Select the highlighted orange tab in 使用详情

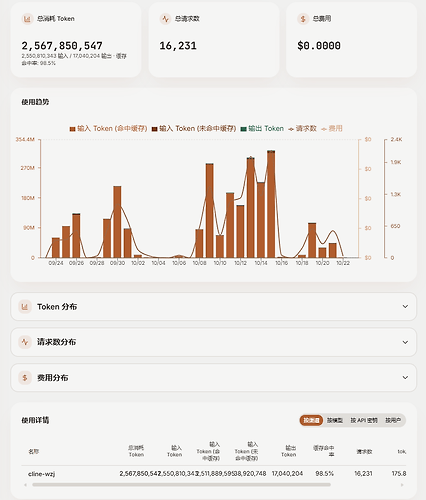coord(311,420)
